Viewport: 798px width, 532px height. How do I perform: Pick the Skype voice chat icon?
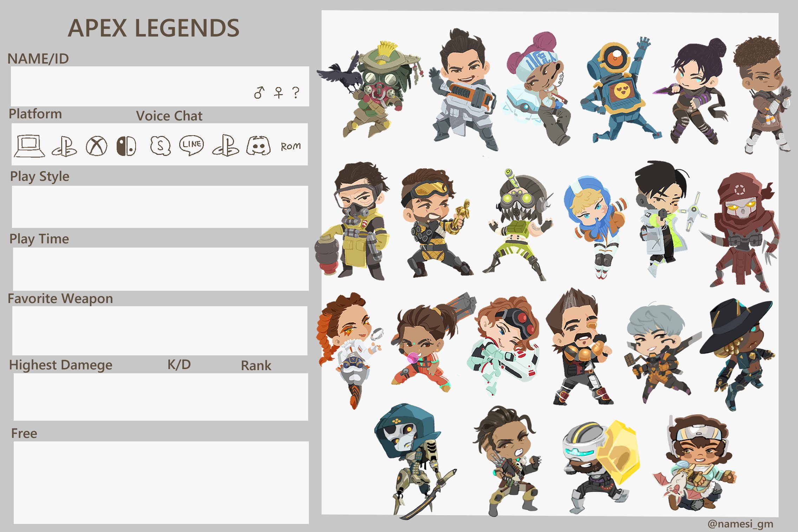(160, 146)
